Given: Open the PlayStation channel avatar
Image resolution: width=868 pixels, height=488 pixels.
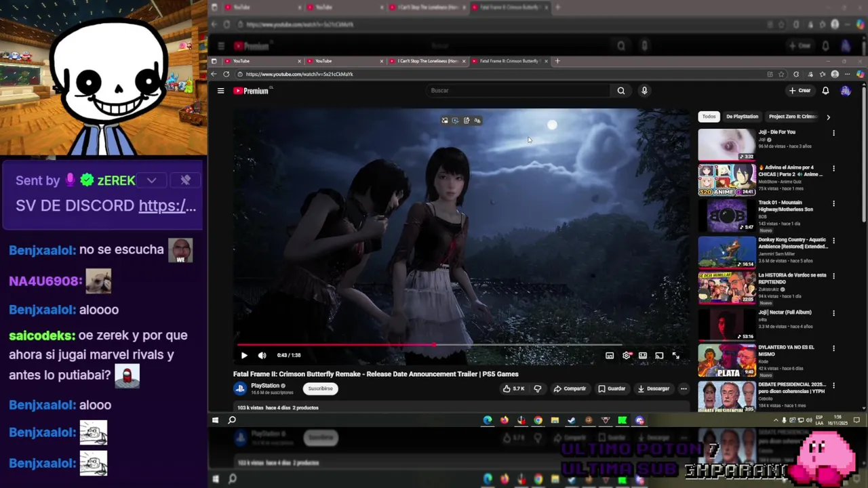Looking at the screenshot, I should [239, 388].
